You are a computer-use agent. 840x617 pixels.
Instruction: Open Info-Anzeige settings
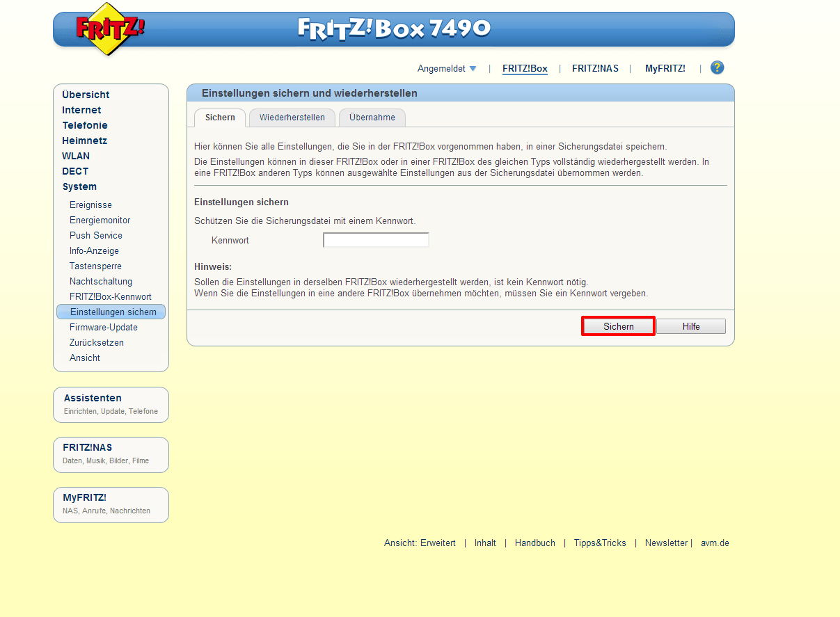(x=94, y=250)
